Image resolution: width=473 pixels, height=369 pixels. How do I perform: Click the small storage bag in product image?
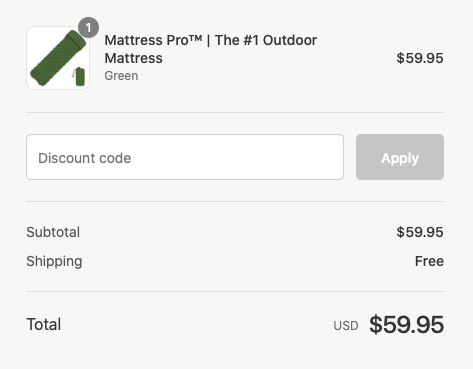(x=79, y=76)
